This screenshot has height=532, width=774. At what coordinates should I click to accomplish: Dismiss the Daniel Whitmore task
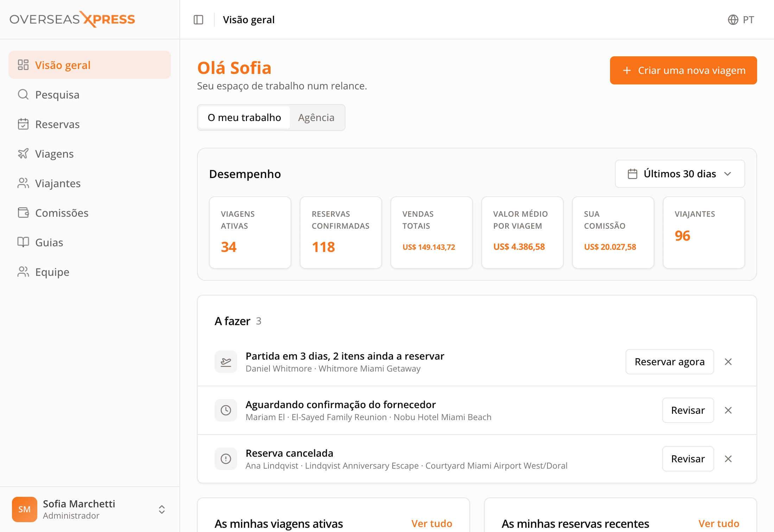pos(728,362)
